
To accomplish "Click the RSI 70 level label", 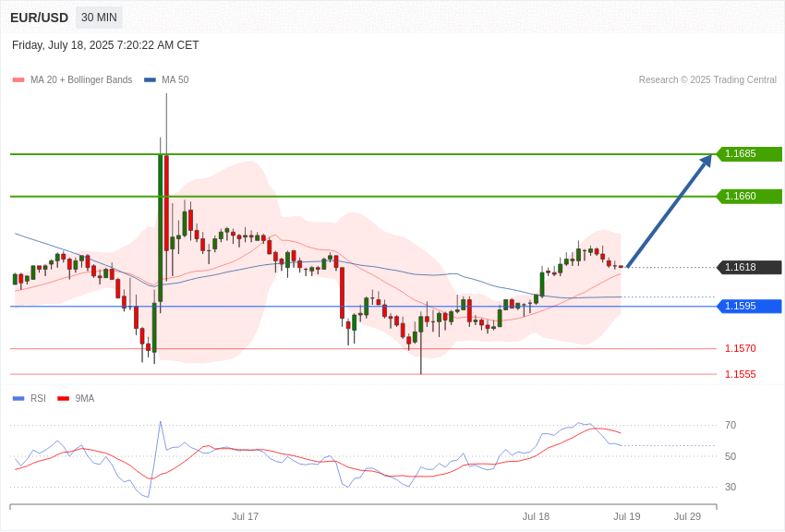I will click(731, 425).
